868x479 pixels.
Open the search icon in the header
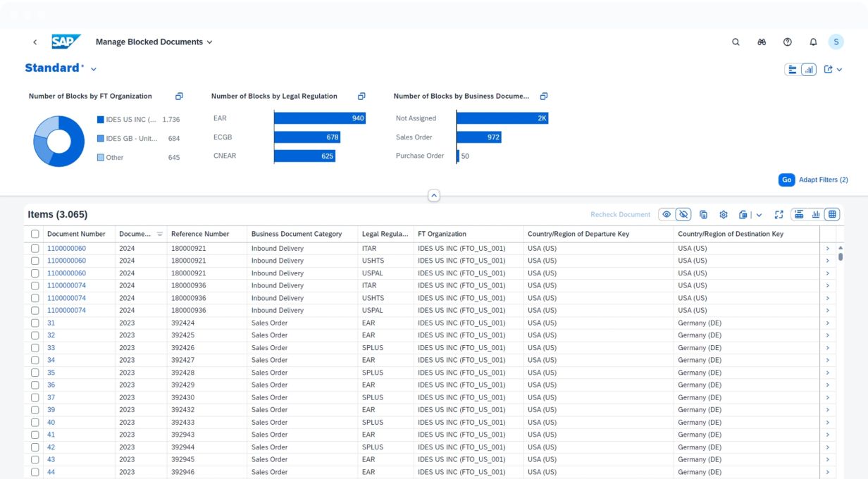point(736,42)
